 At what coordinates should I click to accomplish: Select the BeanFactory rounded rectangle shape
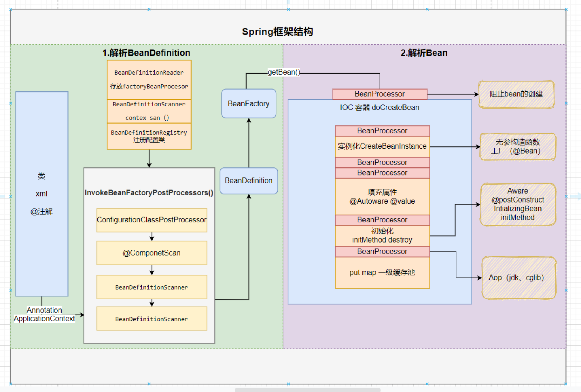[x=248, y=104]
